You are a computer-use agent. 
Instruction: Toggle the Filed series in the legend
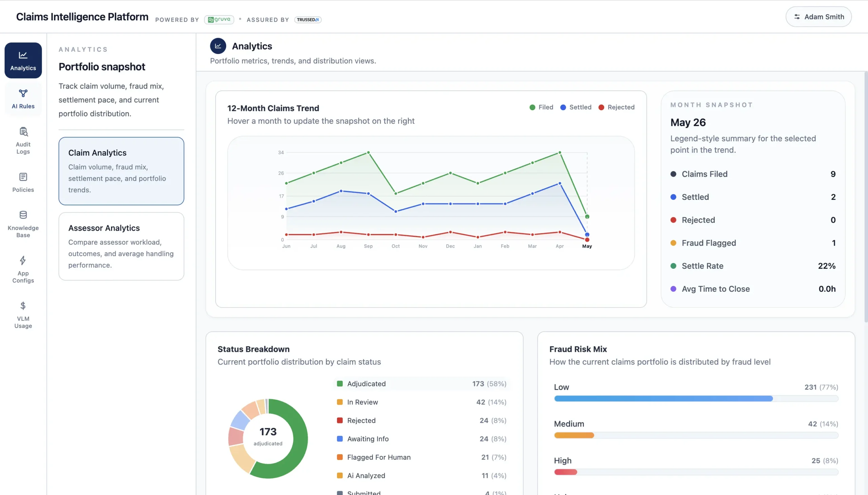coord(541,107)
